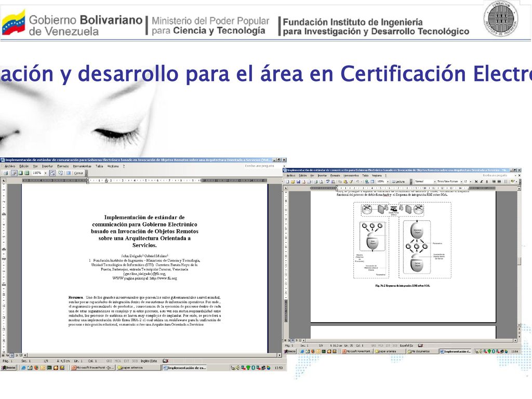The width and height of the screenshot is (532, 399).
Task: Click Spelling check icon in right Word toolbar
Action: (328, 181)
